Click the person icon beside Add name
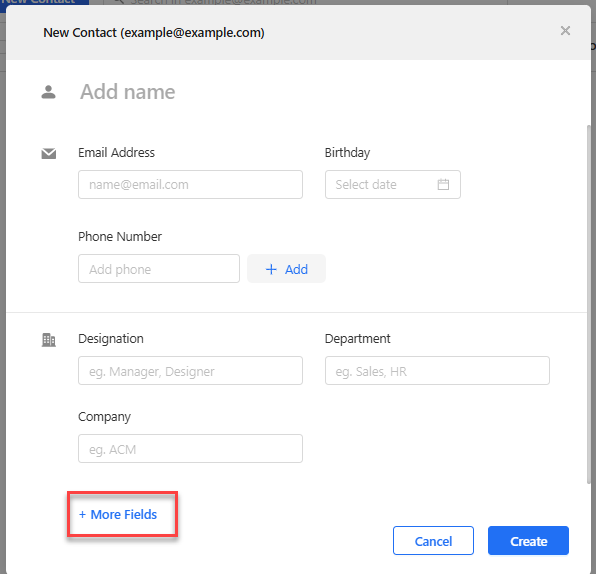The image size is (596, 574). click(x=48, y=92)
